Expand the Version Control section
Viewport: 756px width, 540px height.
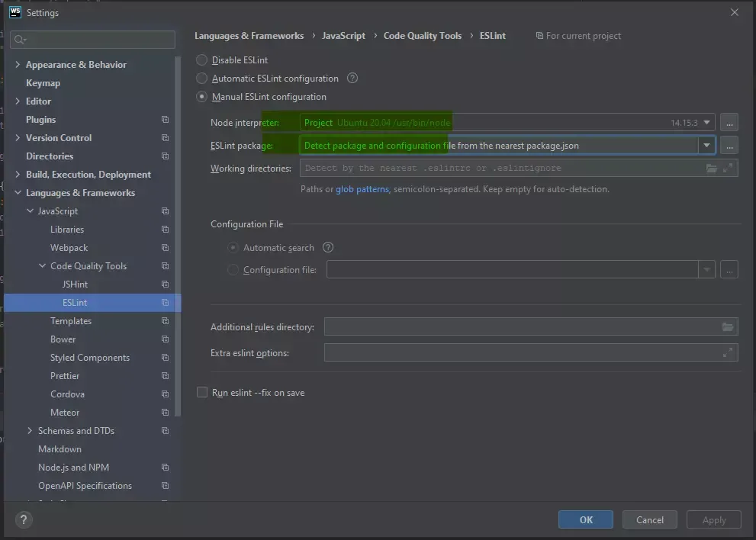point(18,138)
